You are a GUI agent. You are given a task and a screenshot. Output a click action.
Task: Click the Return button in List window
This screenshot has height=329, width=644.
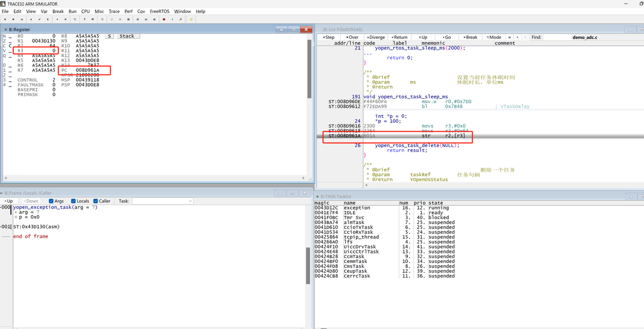[x=400, y=37]
